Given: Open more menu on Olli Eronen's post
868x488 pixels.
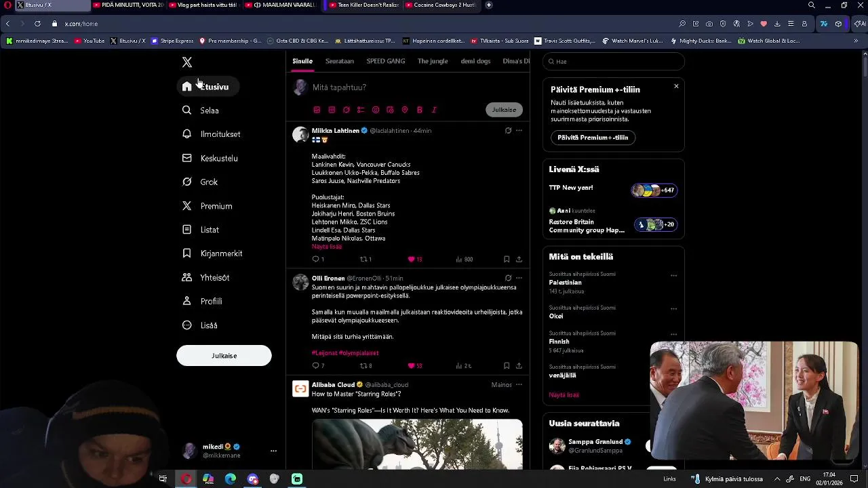Looking at the screenshot, I should (x=519, y=278).
